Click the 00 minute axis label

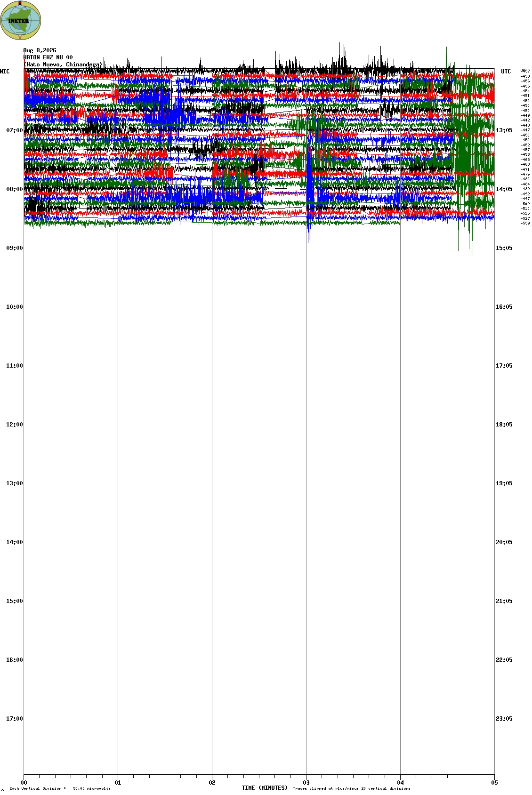tap(24, 783)
